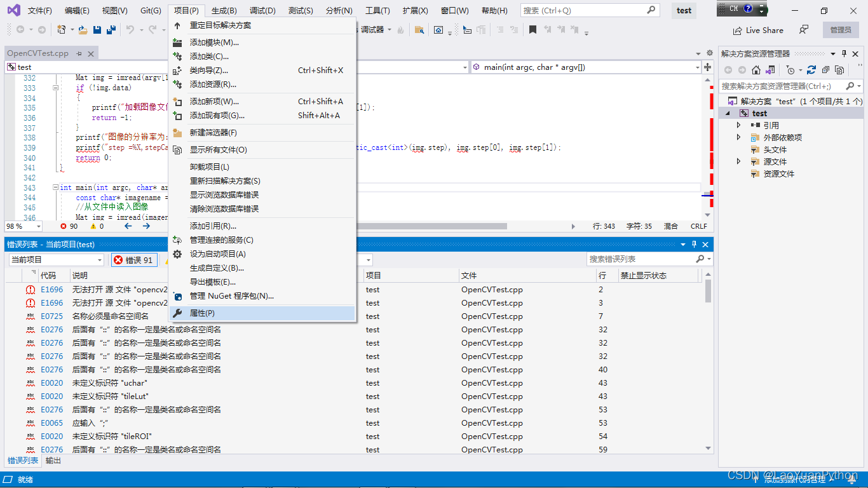The height and width of the screenshot is (488, 868).
Task: Choose 添加新项(W)... menu entry
Action: (x=262, y=102)
